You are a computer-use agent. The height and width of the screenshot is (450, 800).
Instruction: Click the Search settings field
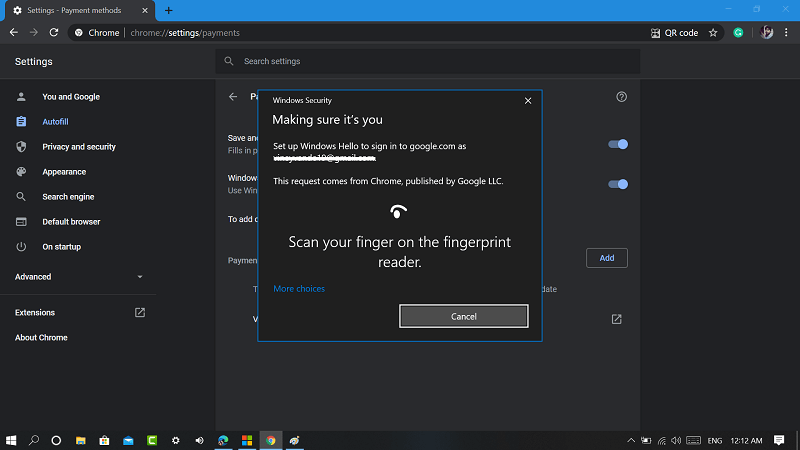[428, 61]
